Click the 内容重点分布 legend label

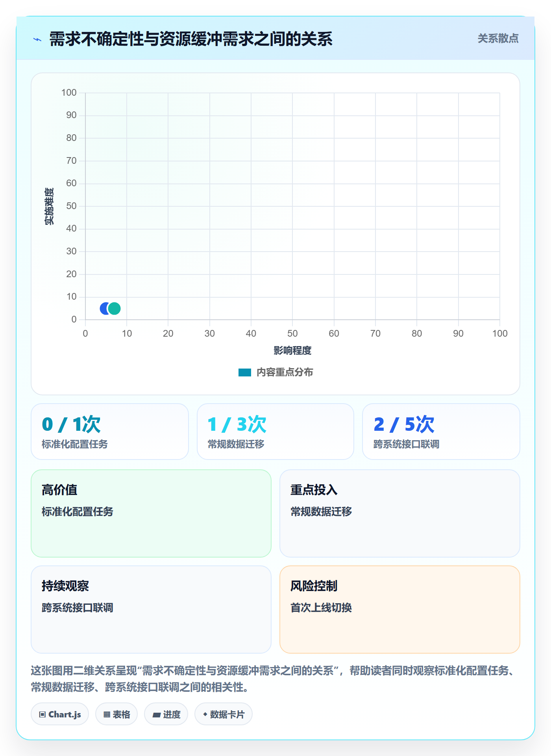[285, 372]
